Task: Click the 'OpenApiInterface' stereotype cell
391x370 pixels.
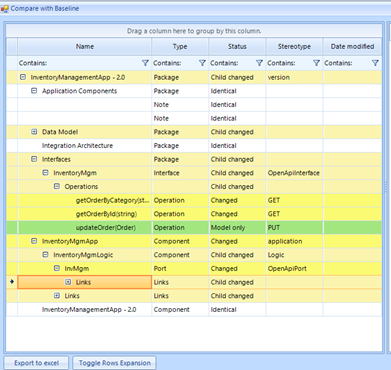Action: (294, 173)
